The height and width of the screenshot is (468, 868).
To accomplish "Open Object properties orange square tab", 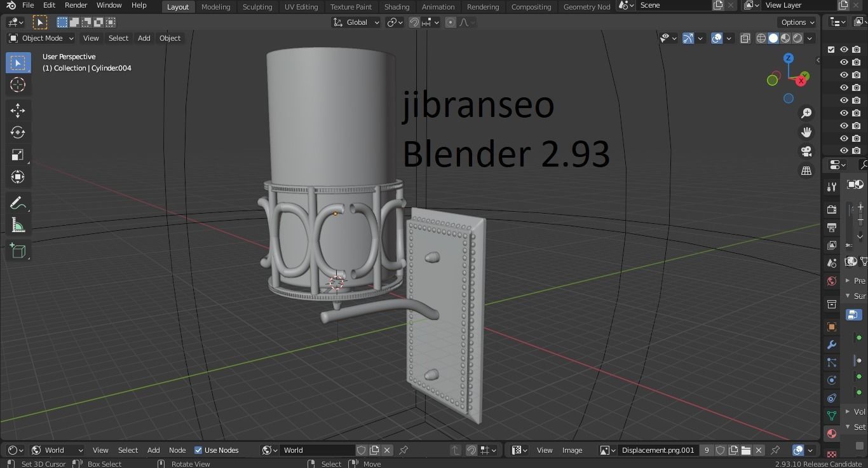I will [x=832, y=327].
